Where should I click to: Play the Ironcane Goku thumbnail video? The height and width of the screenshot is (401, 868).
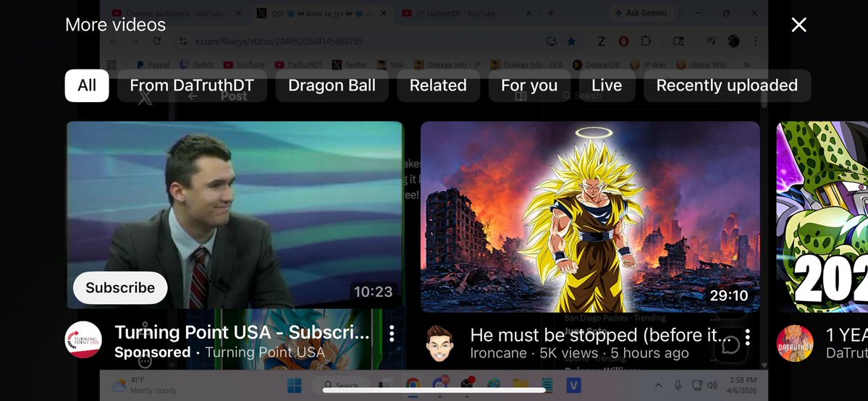[590, 216]
